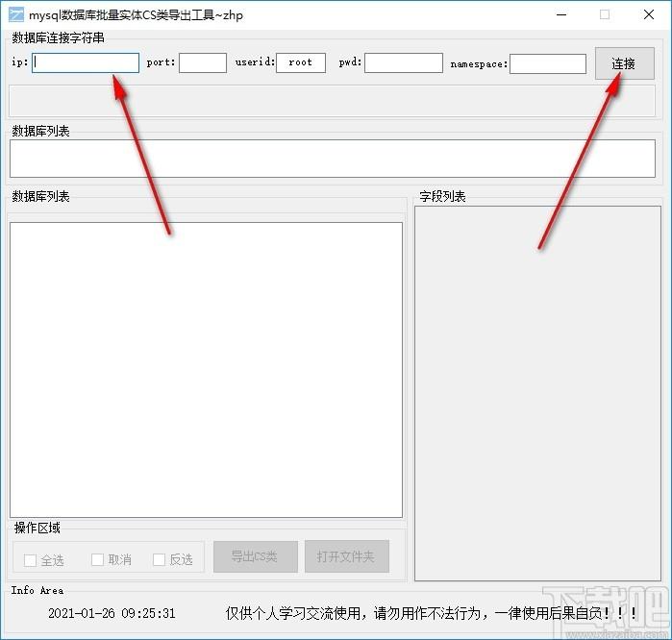Click the 数据库连接字符串 group label
The height and width of the screenshot is (640, 672).
pyautogui.click(x=58, y=38)
